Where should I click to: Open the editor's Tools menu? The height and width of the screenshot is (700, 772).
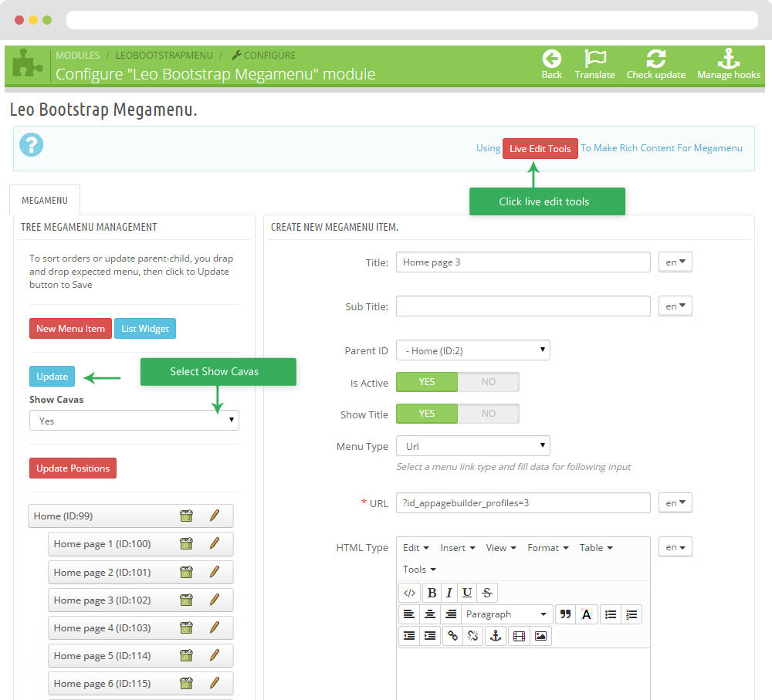(x=419, y=570)
